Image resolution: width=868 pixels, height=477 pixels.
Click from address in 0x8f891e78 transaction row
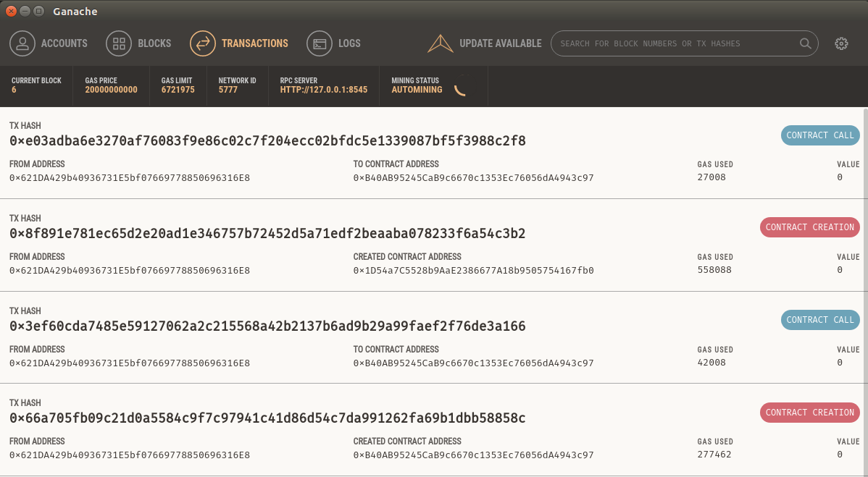click(130, 270)
